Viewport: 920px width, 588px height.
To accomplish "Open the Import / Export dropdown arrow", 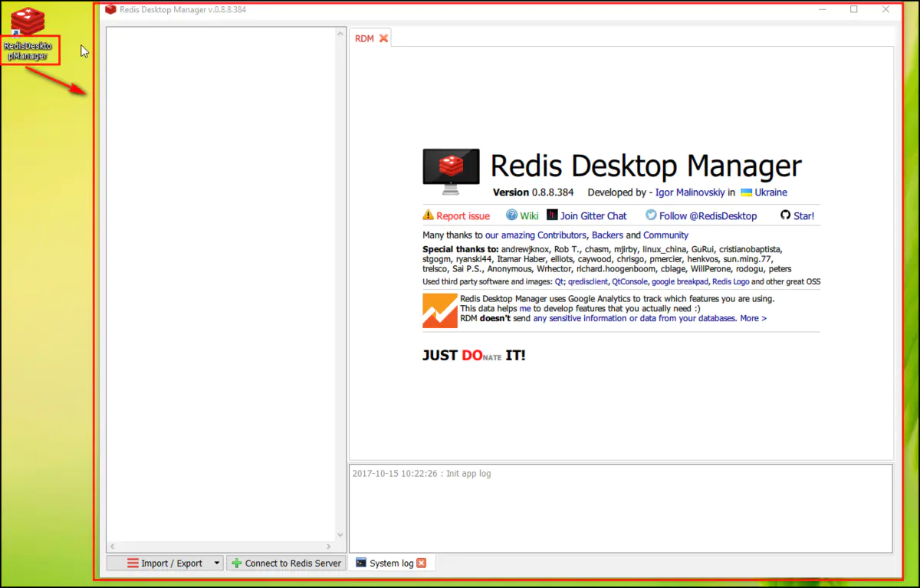I will point(216,563).
